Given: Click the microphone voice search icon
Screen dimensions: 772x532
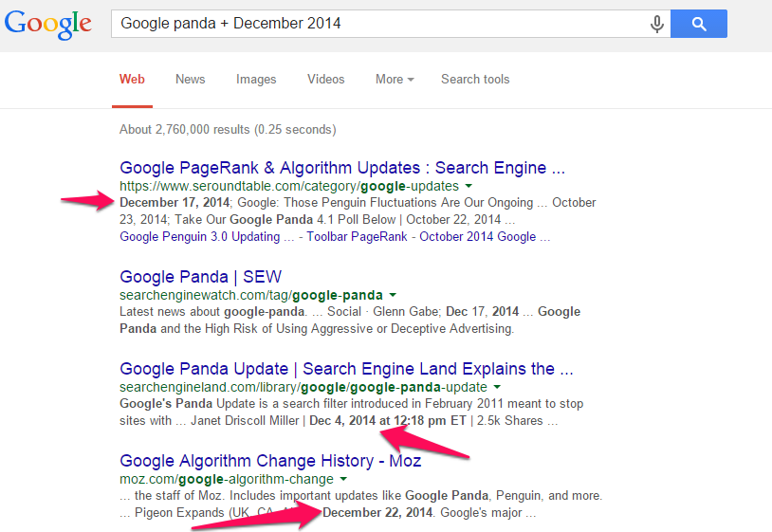Looking at the screenshot, I should coord(656,24).
